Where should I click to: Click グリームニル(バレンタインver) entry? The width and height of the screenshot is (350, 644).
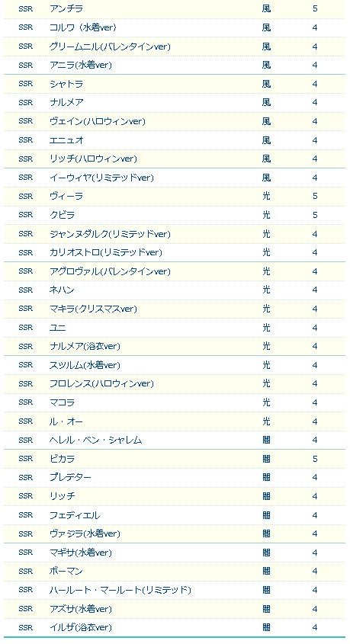(110, 46)
